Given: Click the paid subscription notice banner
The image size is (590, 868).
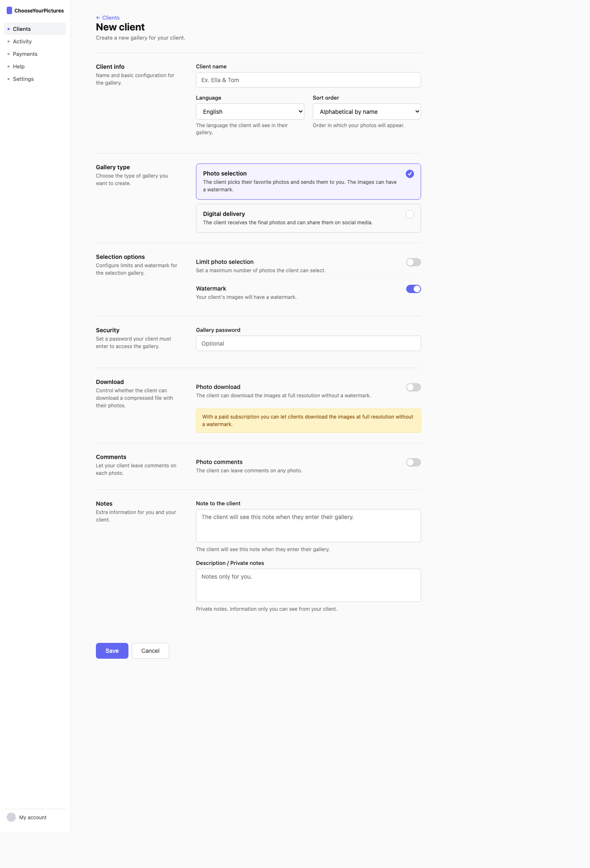Looking at the screenshot, I should coord(308,421).
